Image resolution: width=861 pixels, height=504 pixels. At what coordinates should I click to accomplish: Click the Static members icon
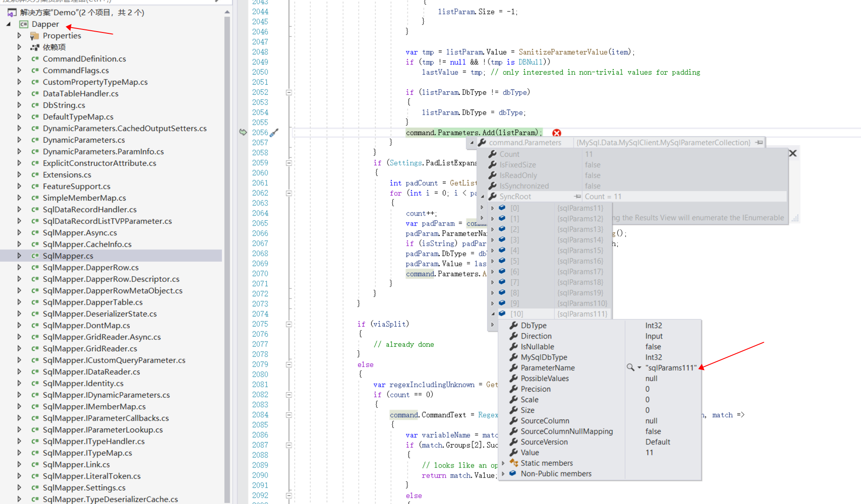(514, 463)
